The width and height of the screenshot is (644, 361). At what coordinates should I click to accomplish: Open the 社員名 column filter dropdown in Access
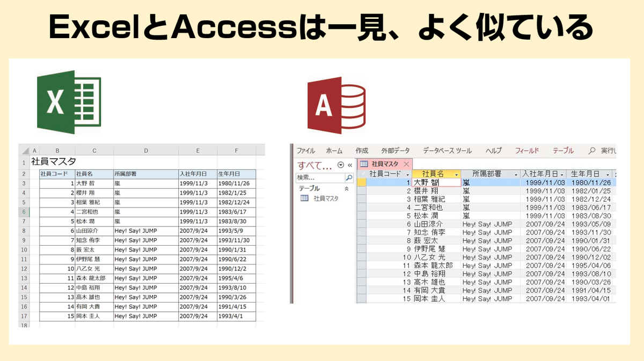click(457, 174)
